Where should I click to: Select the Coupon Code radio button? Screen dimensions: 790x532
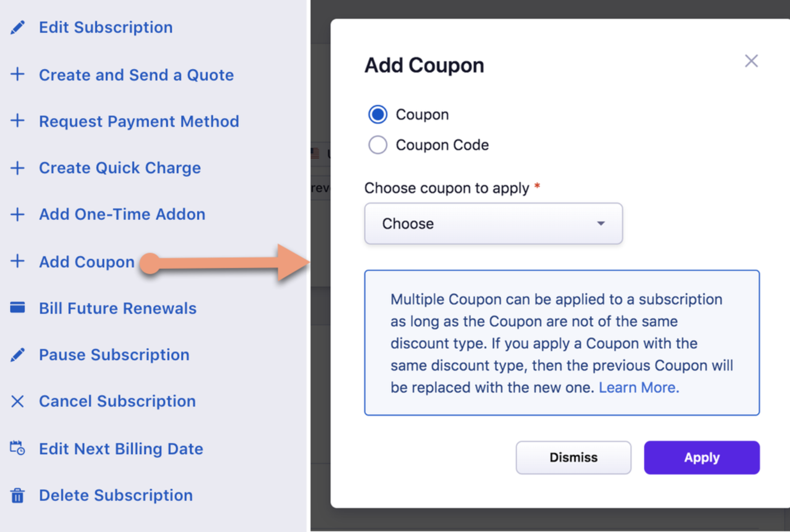point(377,145)
